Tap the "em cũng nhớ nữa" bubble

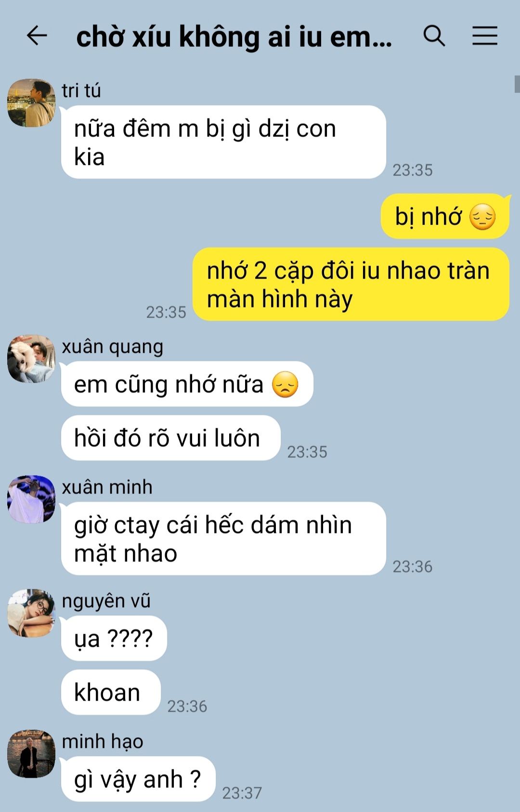[x=187, y=384]
